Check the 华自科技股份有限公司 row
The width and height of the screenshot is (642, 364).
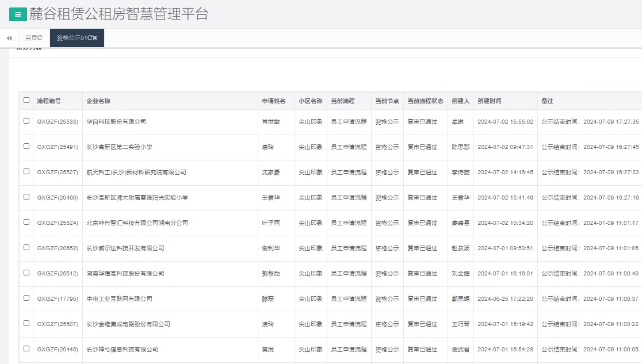click(x=26, y=121)
